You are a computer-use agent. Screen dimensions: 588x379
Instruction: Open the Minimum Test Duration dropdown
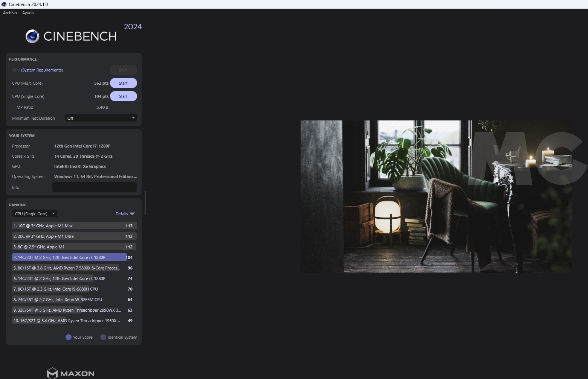pos(101,118)
